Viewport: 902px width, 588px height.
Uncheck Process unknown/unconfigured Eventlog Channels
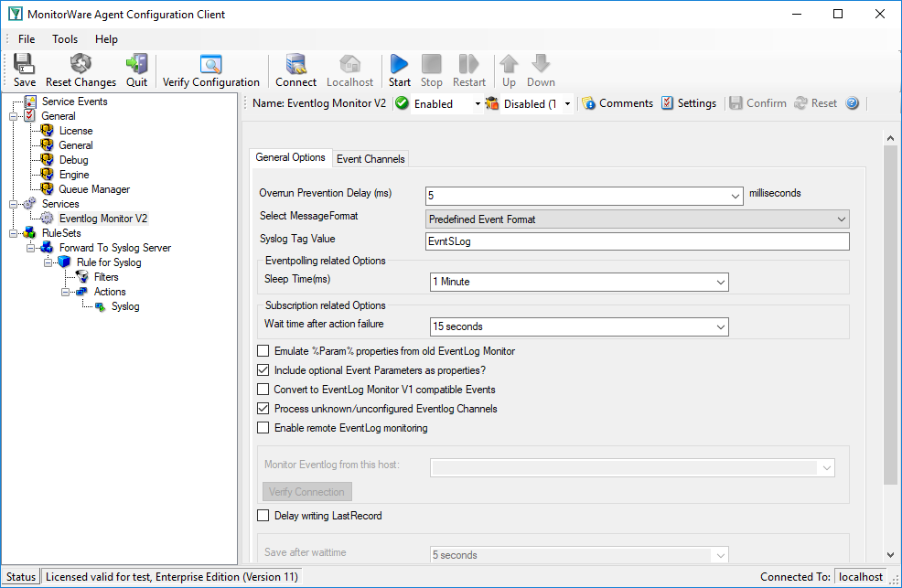pyautogui.click(x=263, y=409)
